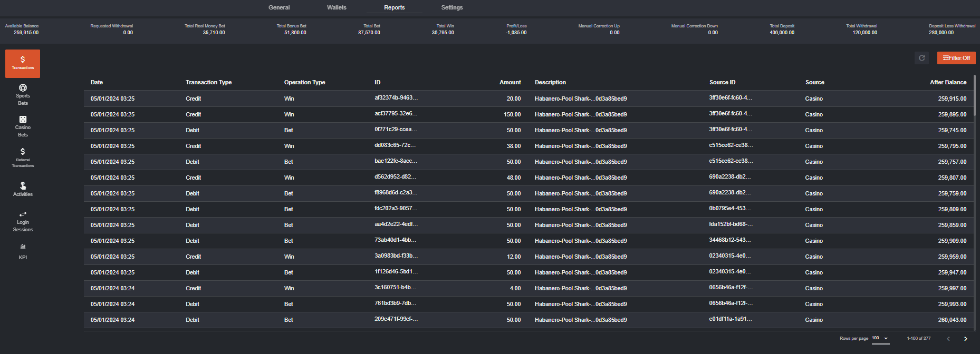Click the Available Balance value 259,915.00
The width and height of the screenshot is (980, 354).
26,33
